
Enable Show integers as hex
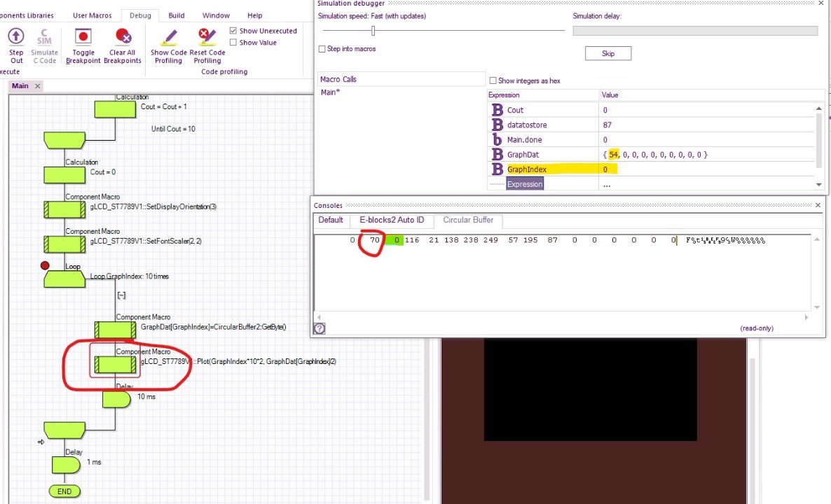[493, 81]
